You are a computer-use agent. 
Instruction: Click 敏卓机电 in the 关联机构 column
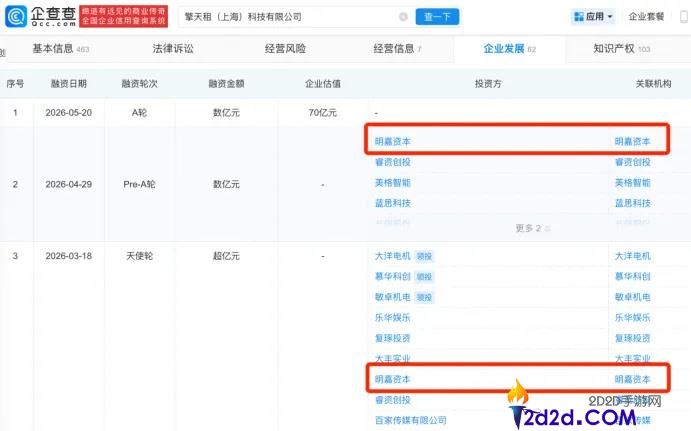pyautogui.click(x=632, y=297)
